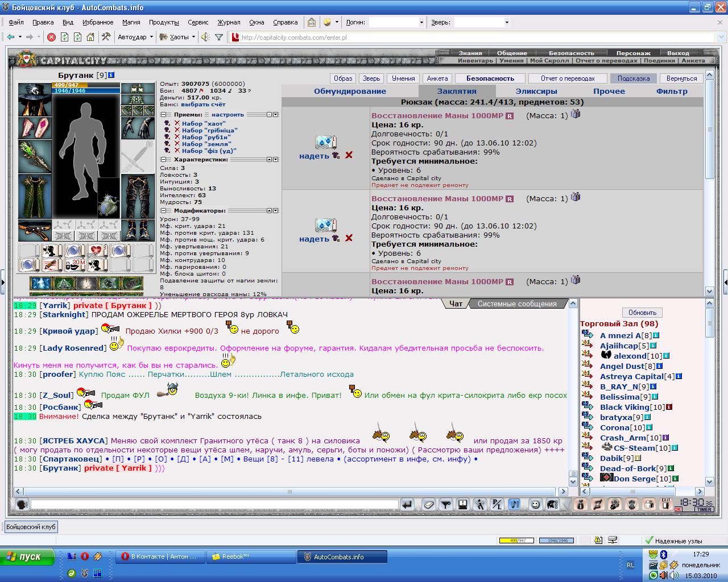Viewport: 728px width, 582px height.
Task: Click the speaker sound icon in toolbar
Action: pyautogui.click(x=205, y=37)
